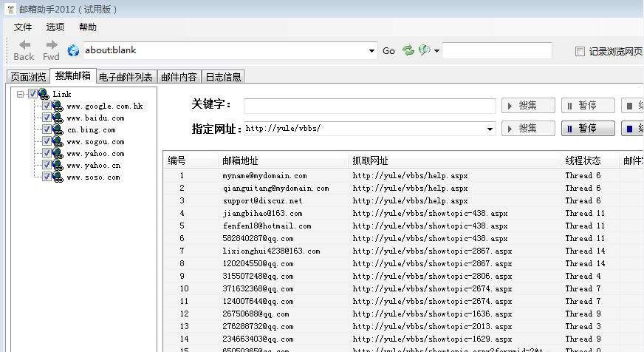Uncheck www.yahoo.com checkbox

click(47, 153)
